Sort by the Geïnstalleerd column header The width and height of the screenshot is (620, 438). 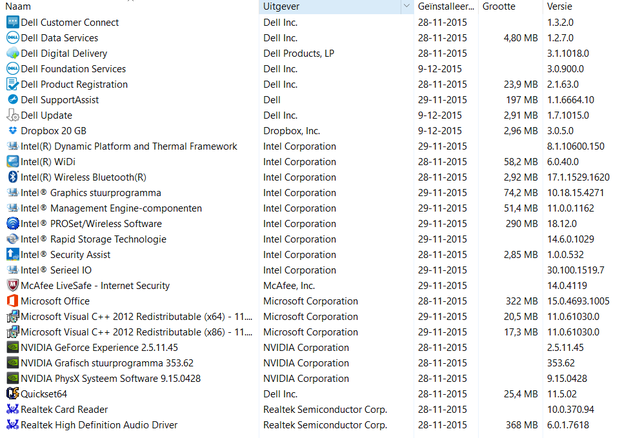[445, 6]
